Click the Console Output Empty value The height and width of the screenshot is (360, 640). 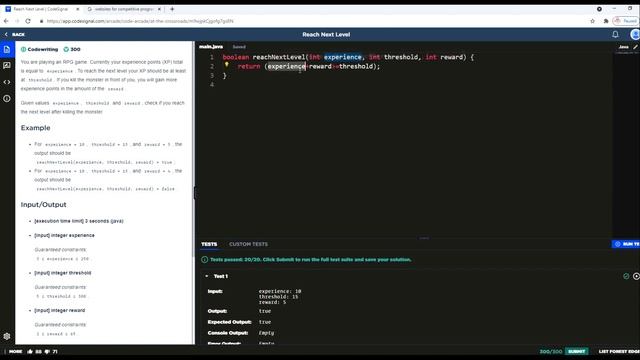(267, 333)
